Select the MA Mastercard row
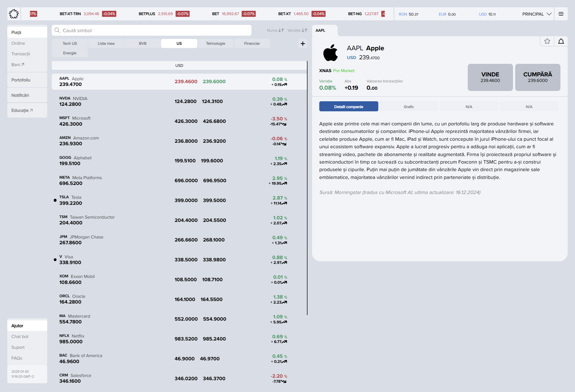This screenshot has width=575, height=392. point(179,319)
